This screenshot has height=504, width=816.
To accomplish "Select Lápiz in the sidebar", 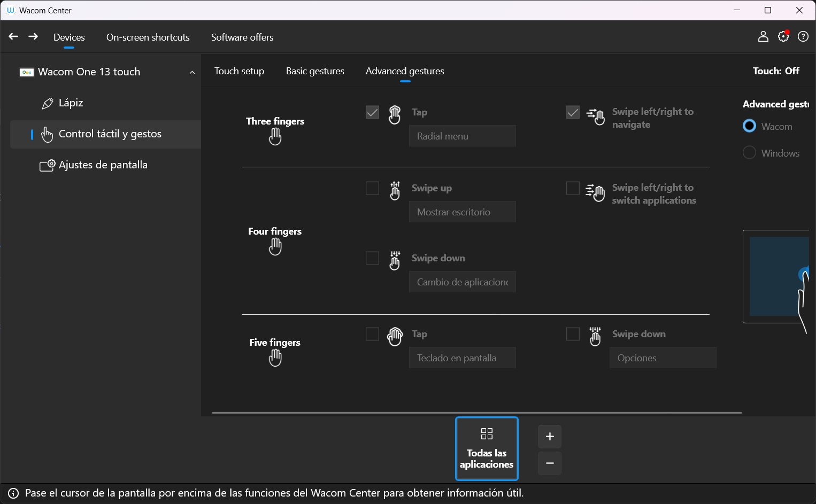I will tap(71, 103).
